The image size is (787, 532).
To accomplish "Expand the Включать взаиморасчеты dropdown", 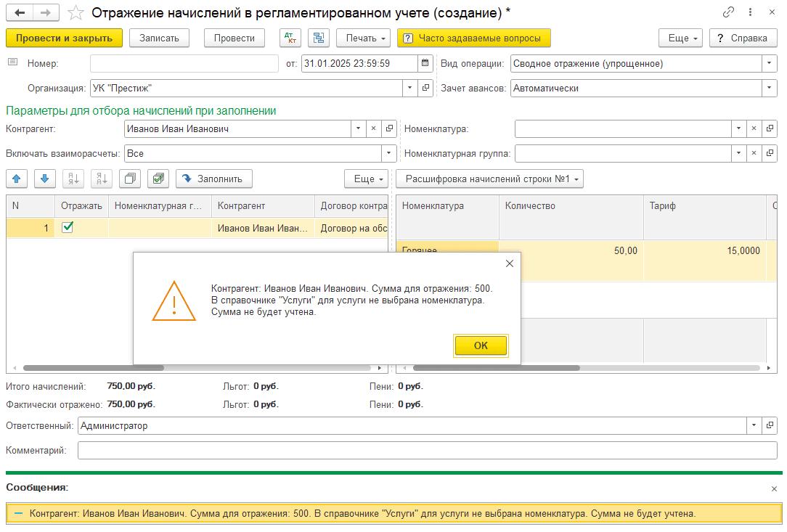I will (x=390, y=154).
